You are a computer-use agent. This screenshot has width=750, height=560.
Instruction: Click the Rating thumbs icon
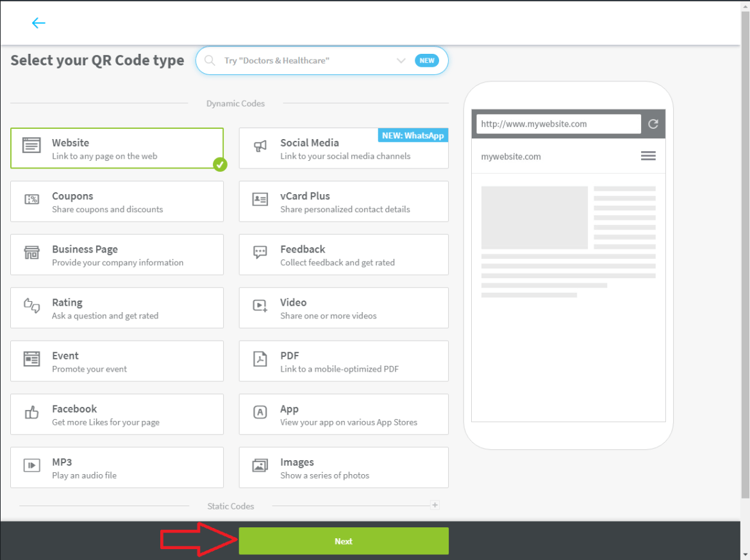pyautogui.click(x=31, y=306)
